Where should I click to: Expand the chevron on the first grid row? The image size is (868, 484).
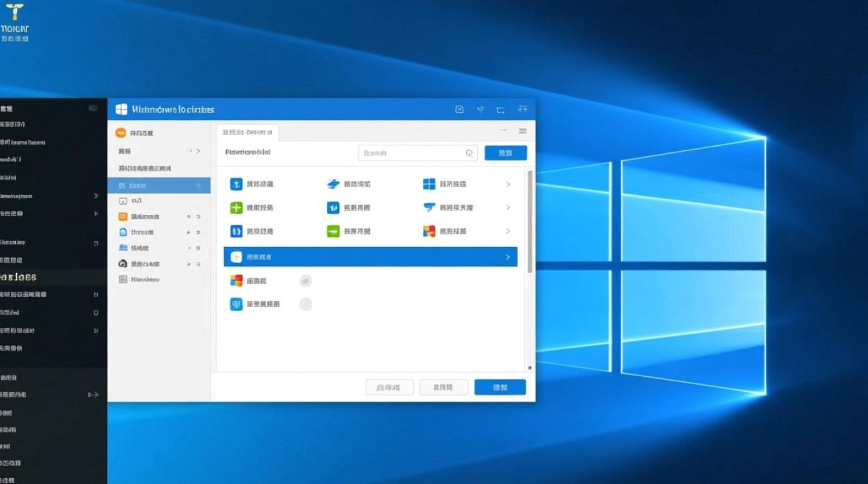coord(510,183)
